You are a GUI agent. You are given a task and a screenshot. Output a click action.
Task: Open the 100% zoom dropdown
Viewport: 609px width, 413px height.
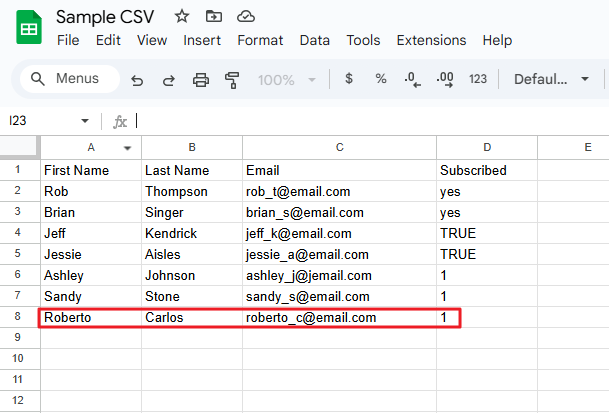(x=287, y=79)
